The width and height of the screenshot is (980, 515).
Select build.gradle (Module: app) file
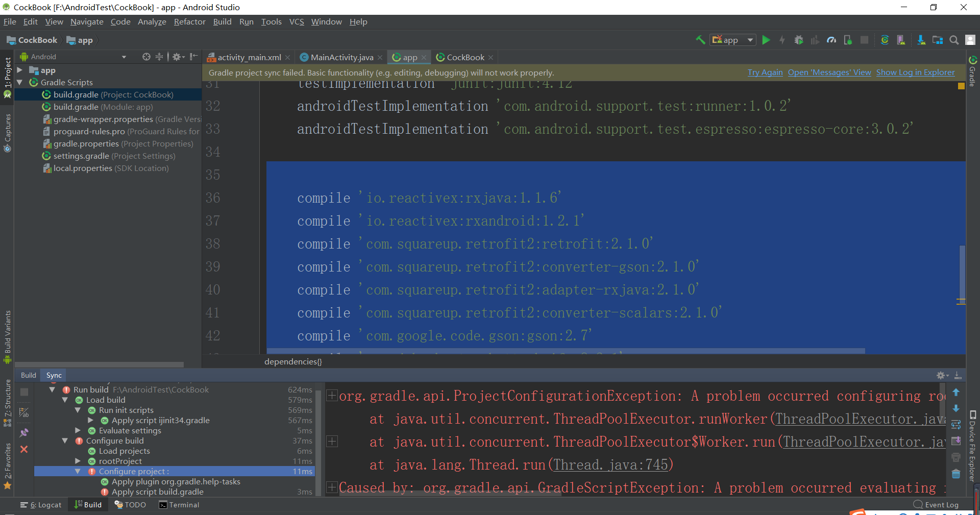click(x=103, y=107)
